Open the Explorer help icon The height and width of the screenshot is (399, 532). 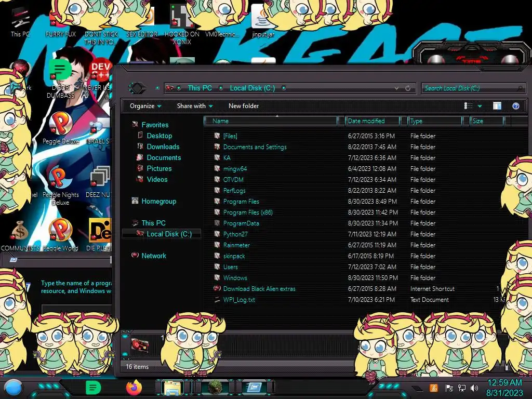pyautogui.click(x=516, y=106)
